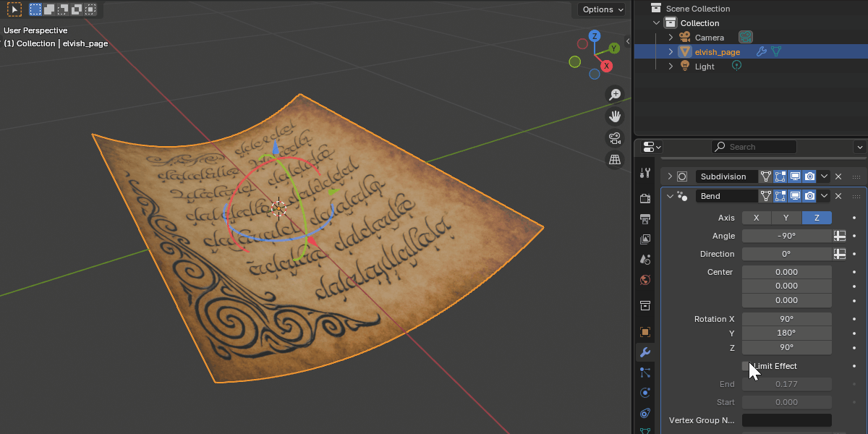The height and width of the screenshot is (434, 868).
Task: Click the Z axis on navigation gizmo
Action: [x=595, y=35]
